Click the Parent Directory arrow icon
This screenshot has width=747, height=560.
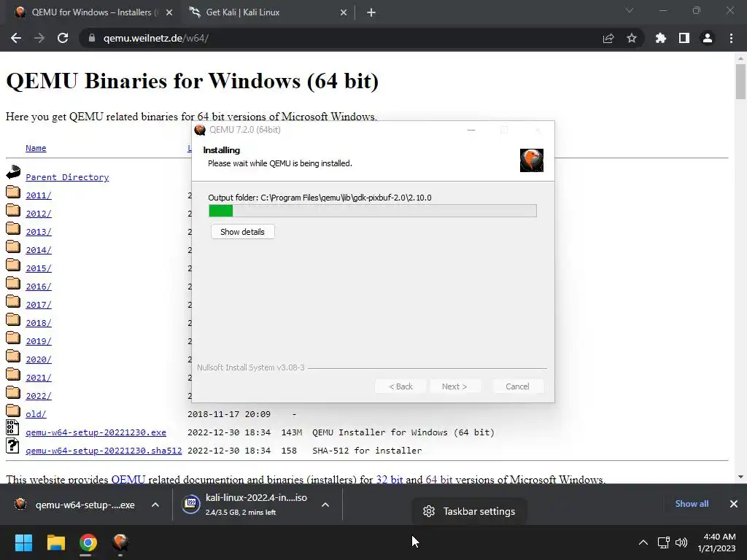(x=13, y=172)
